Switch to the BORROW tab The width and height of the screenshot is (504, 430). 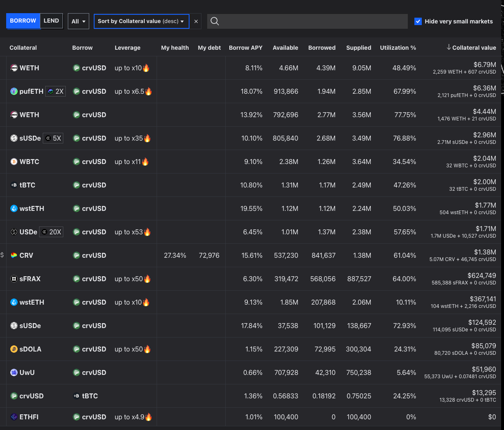click(23, 21)
